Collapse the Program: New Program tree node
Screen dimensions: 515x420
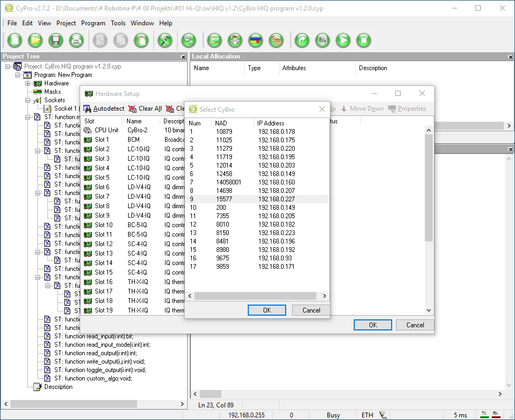(x=17, y=75)
